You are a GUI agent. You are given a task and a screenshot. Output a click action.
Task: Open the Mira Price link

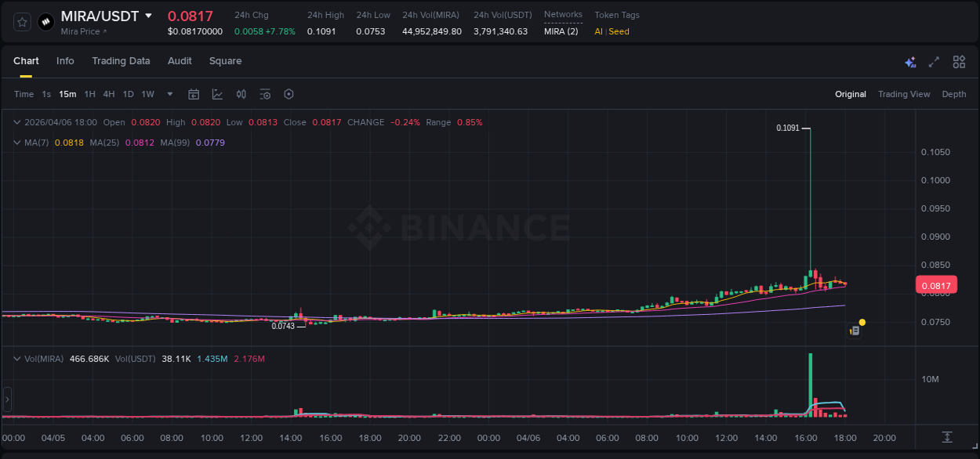[x=84, y=31]
